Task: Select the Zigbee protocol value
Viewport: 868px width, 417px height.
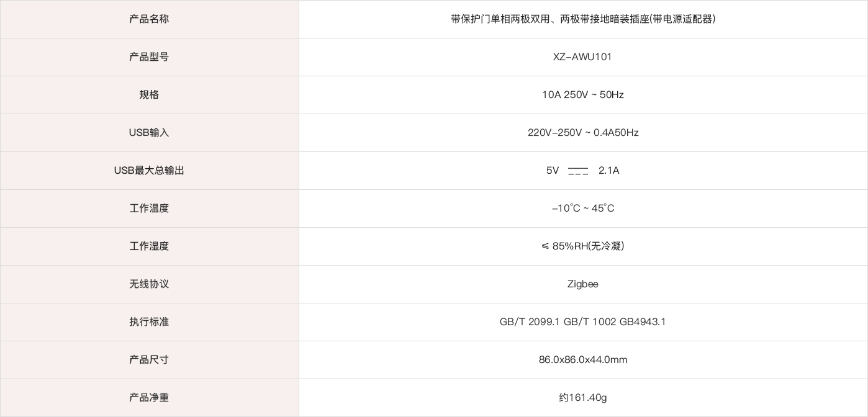Action: [x=582, y=284]
